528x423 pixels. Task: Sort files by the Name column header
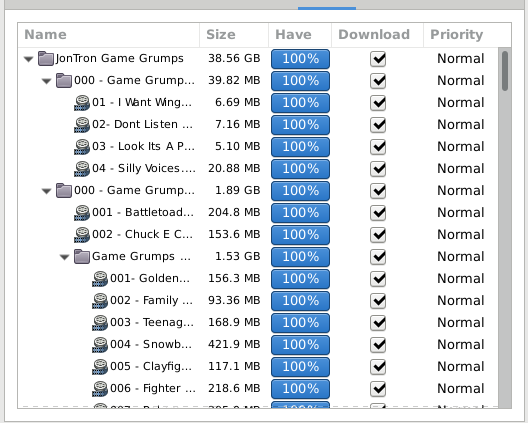(x=109, y=35)
